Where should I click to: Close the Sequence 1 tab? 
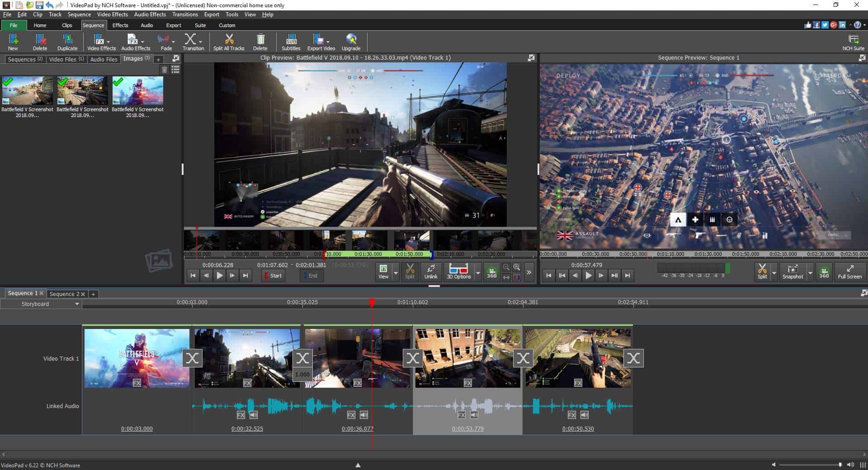41,293
